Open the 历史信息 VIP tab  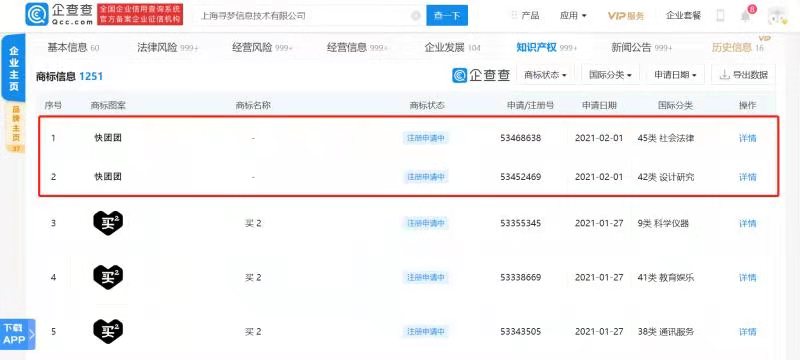click(x=738, y=48)
